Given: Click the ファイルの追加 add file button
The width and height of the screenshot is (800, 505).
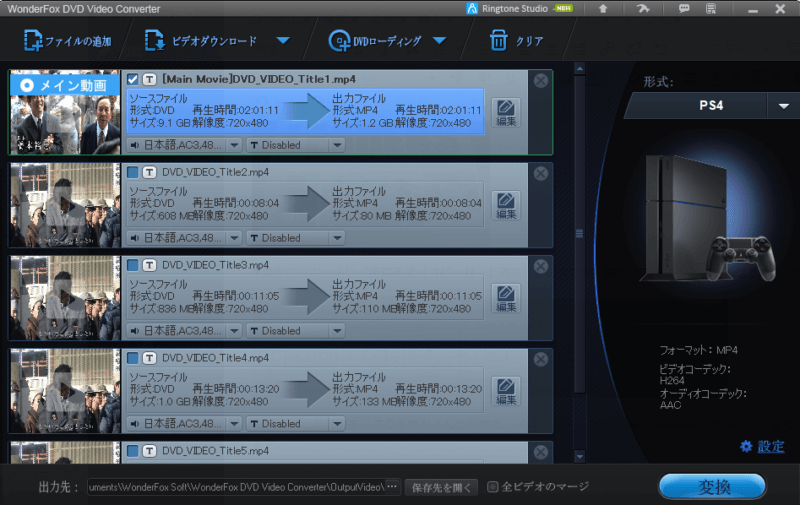Looking at the screenshot, I should click(x=67, y=41).
